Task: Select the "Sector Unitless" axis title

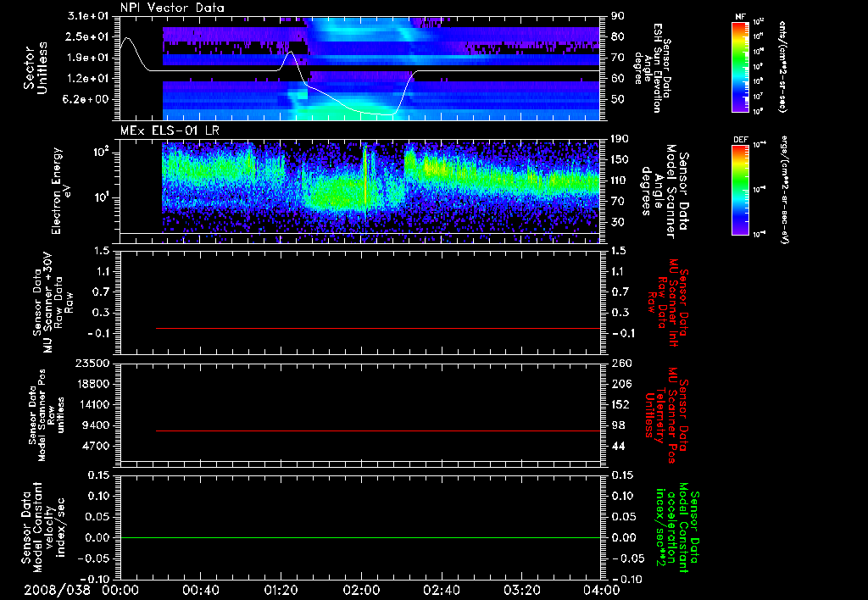Action: pos(36,68)
